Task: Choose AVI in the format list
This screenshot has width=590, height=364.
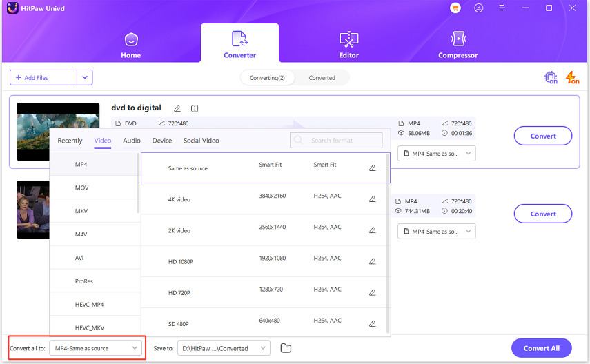Action: tap(94, 258)
